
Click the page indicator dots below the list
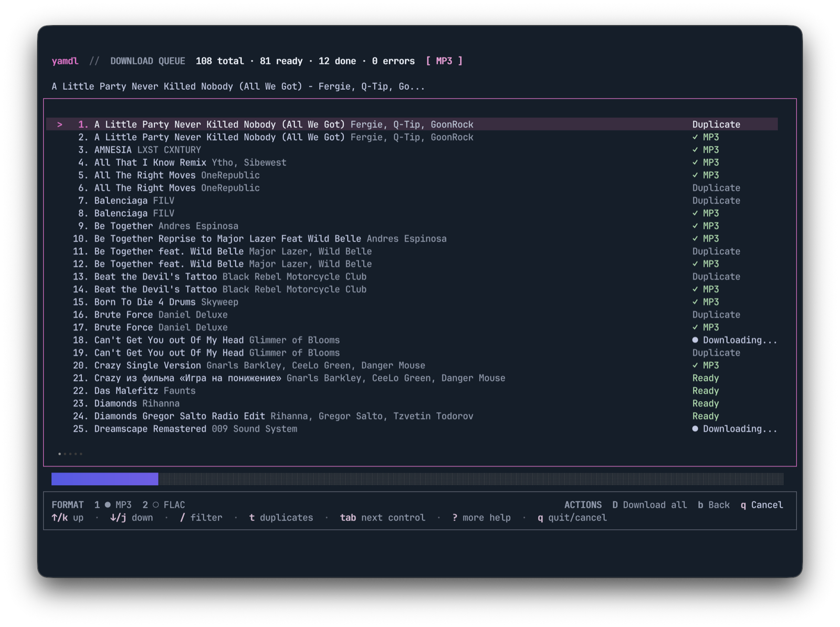click(x=70, y=454)
